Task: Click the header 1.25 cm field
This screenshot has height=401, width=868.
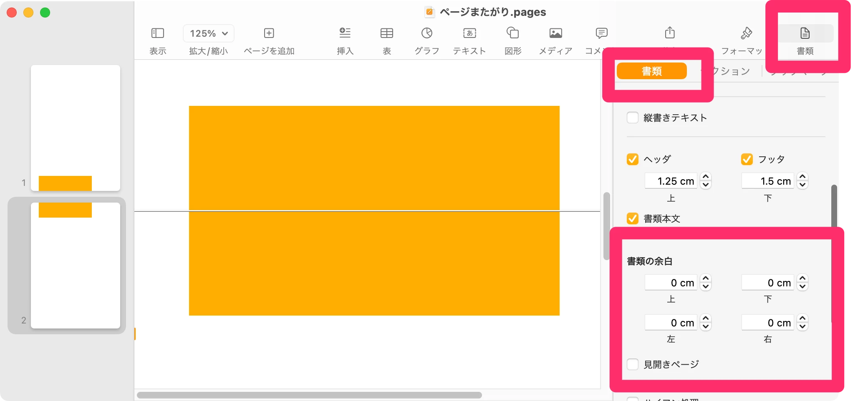Action: [x=671, y=181]
